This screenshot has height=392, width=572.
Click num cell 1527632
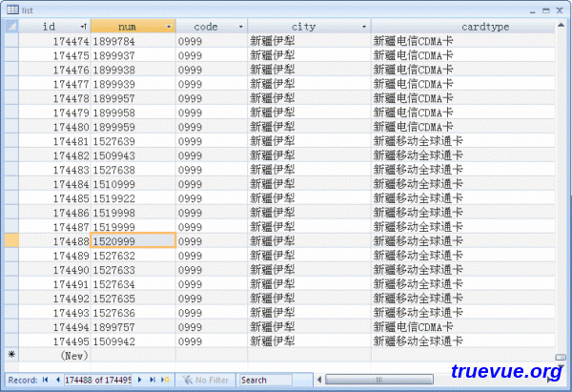click(133, 255)
